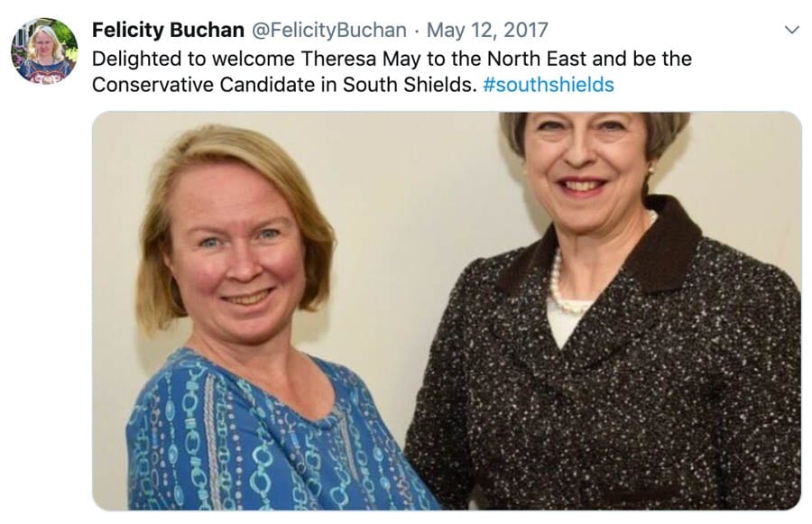Viewport: 812px width, 524px height.
Task: Open the attached photo of two women
Action: click(447, 310)
